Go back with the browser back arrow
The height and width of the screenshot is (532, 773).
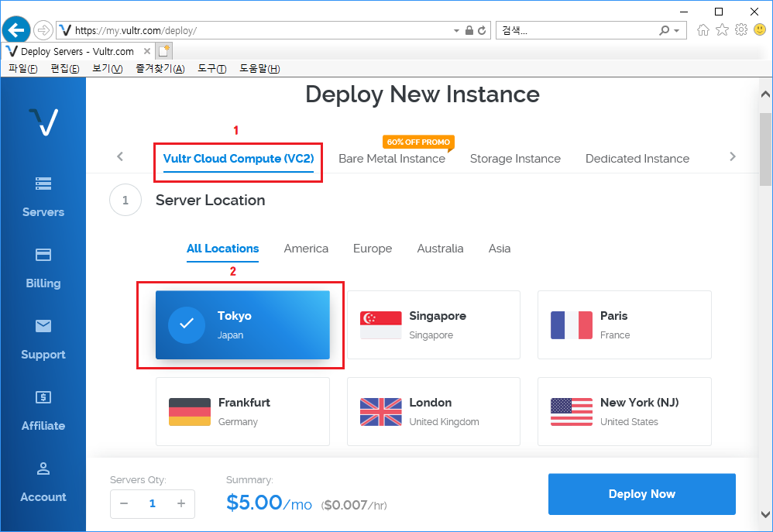[16, 30]
